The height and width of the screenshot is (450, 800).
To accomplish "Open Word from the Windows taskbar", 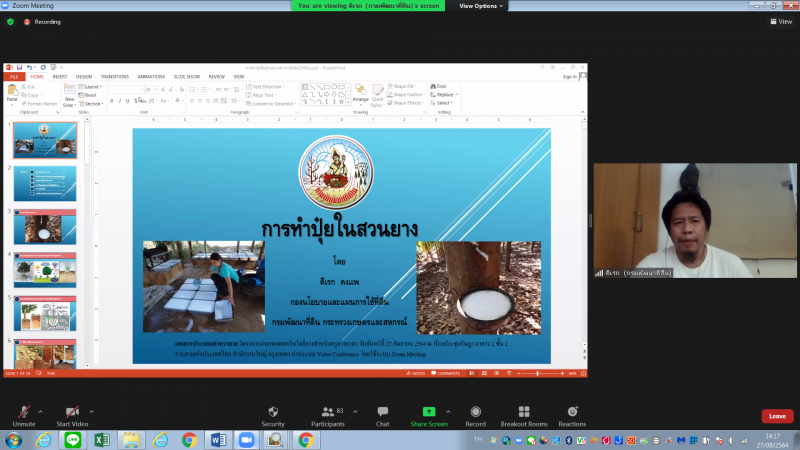I will point(219,440).
